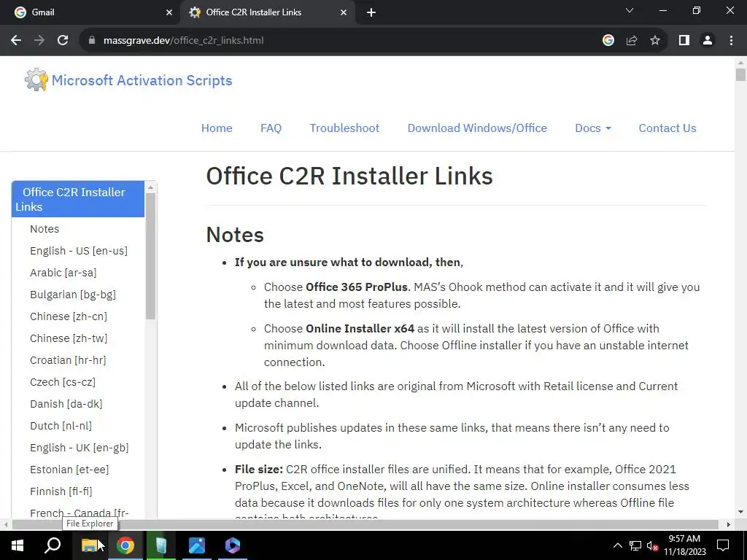Open the purple-blue taskbar app icon
The width and height of the screenshot is (747, 560).
(x=233, y=545)
